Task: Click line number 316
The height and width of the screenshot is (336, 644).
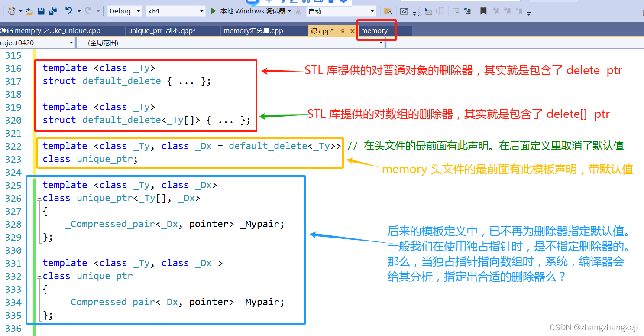Action: pyautogui.click(x=13, y=68)
